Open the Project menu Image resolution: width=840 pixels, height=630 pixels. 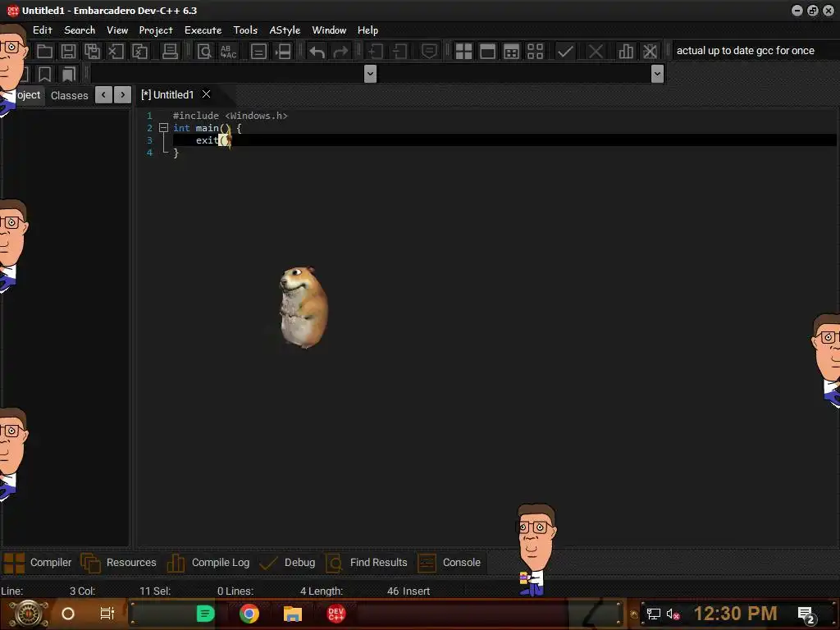pyautogui.click(x=156, y=30)
